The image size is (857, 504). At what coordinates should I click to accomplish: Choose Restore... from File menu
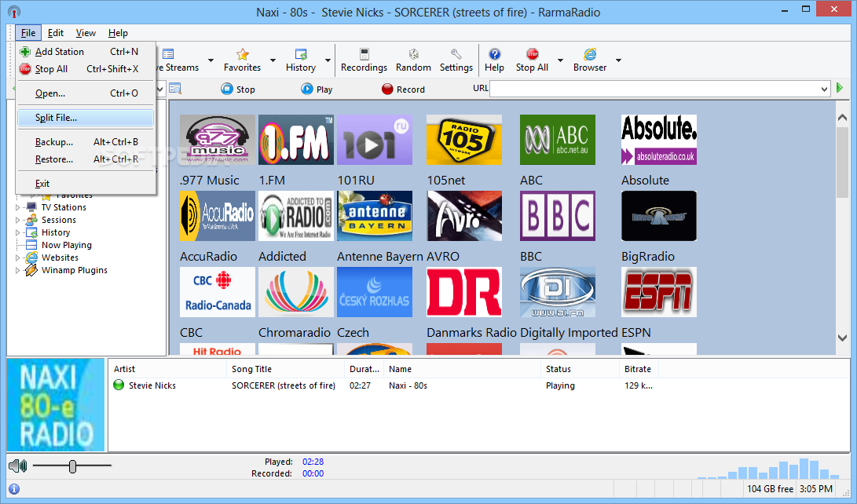tap(86, 159)
